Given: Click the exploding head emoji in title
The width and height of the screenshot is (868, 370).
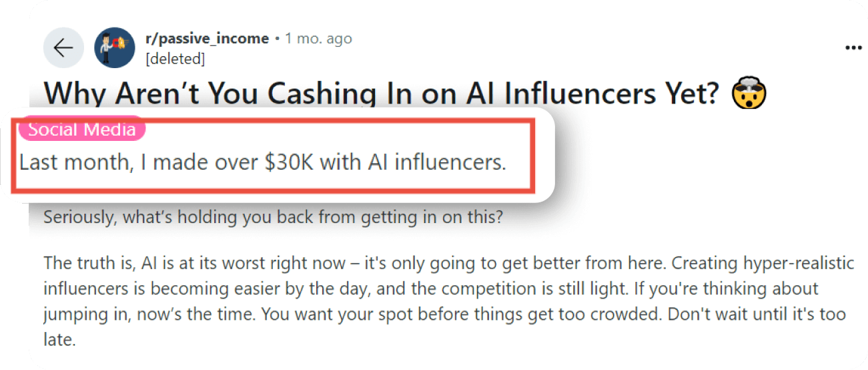Looking at the screenshot, I should point(749,94).
